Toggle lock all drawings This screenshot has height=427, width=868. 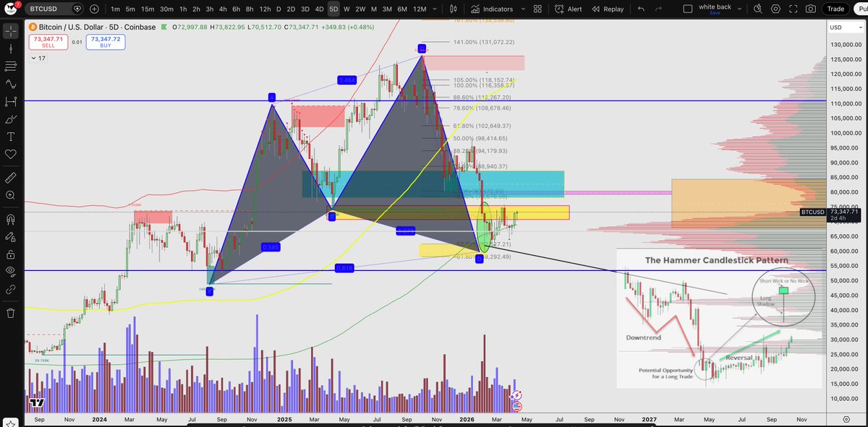pyautogui.click(x=11, y=254)
